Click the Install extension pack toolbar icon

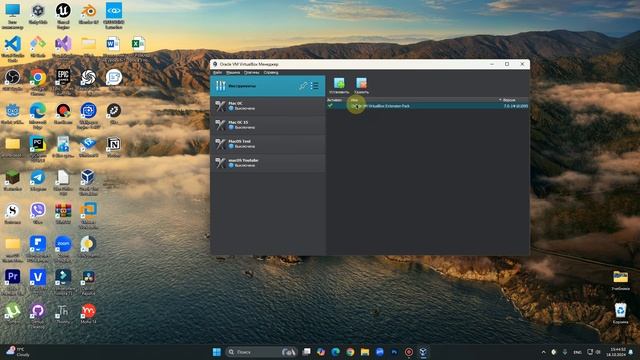tap(339, 86)
